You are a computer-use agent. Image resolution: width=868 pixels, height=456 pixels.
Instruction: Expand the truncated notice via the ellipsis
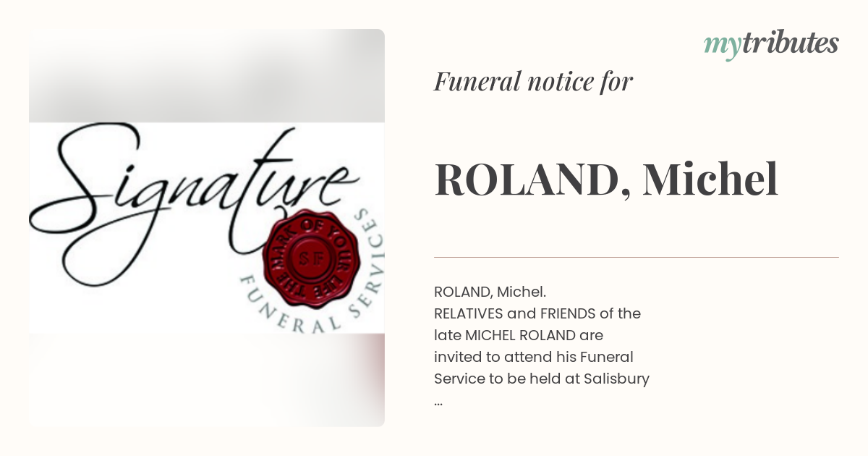(x=438, y=402)
